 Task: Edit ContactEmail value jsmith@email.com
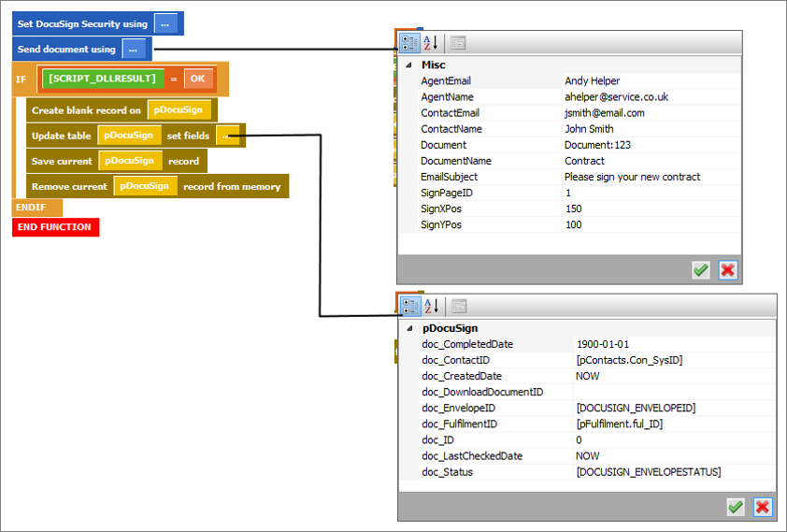[651, 113]
